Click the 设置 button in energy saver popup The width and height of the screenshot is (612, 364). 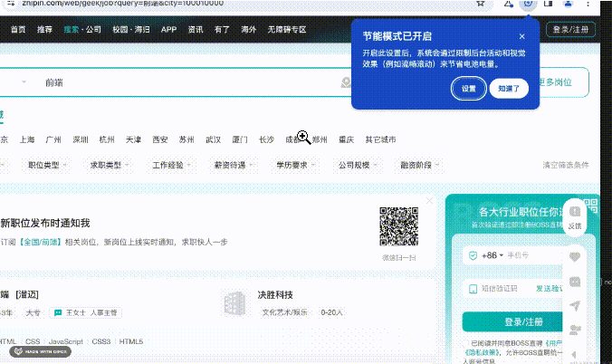click(468, 89)
